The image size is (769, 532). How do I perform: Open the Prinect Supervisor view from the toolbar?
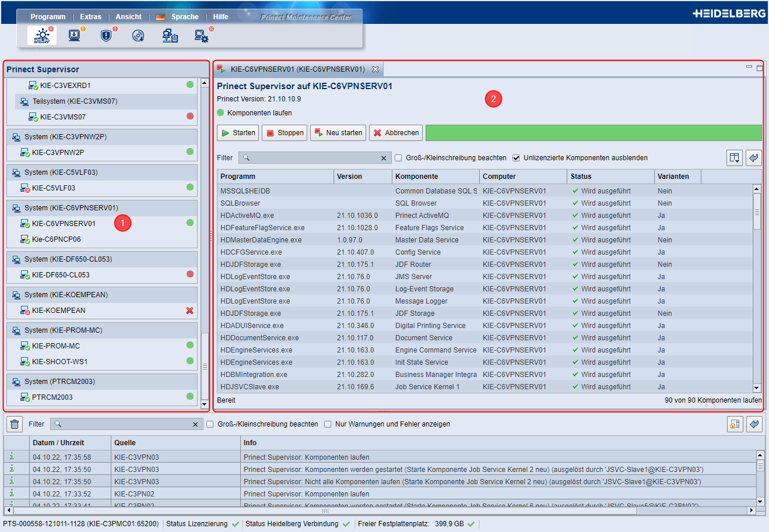(42, 36)
